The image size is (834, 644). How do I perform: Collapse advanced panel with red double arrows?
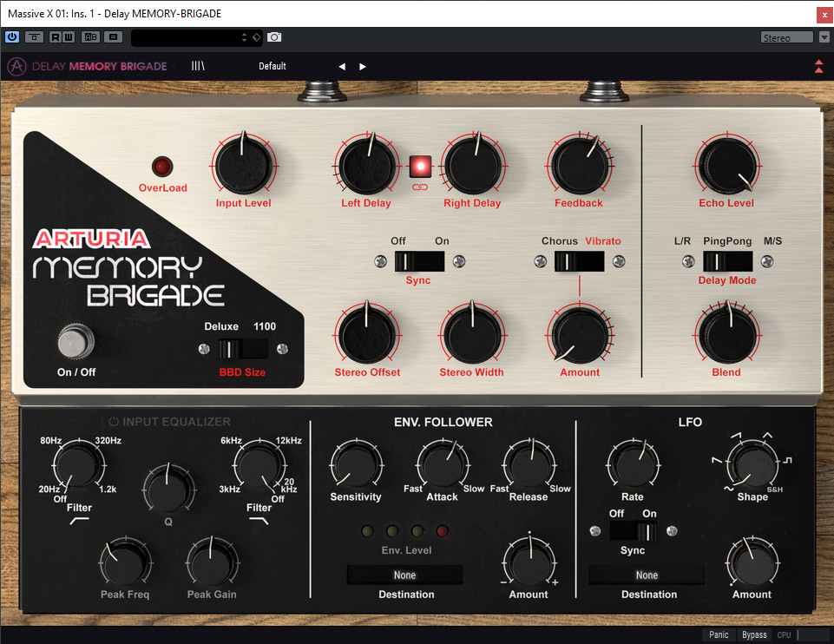pyautogui.click(x=818, y=66)
